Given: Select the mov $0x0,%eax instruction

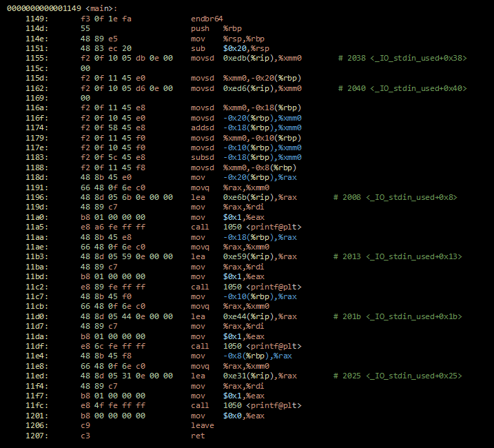Looking at the screenshot, I should [227, 416].
